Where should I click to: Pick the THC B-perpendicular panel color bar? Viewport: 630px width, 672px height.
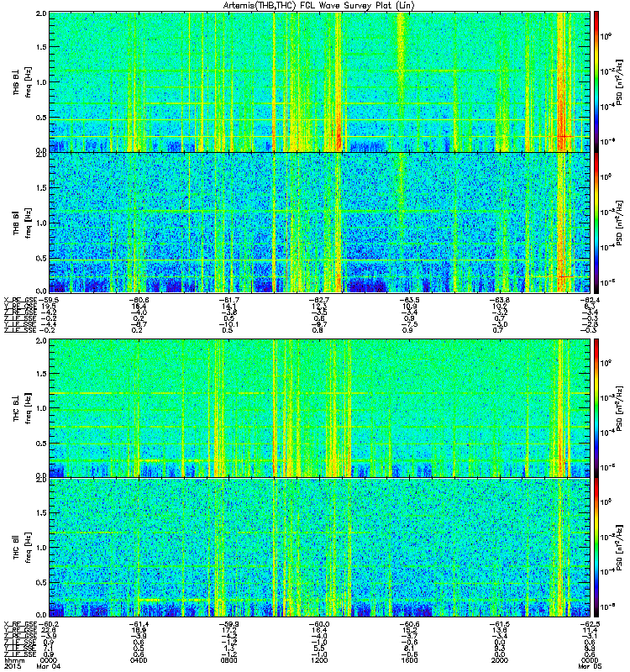[596, 407]
